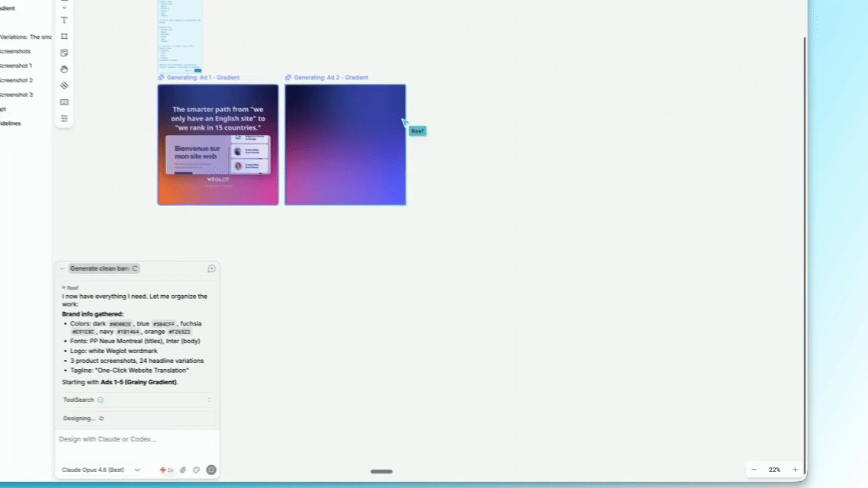868x488 pixels.
Task: Expand the small chevron above the Text tool
Action: 64,8
